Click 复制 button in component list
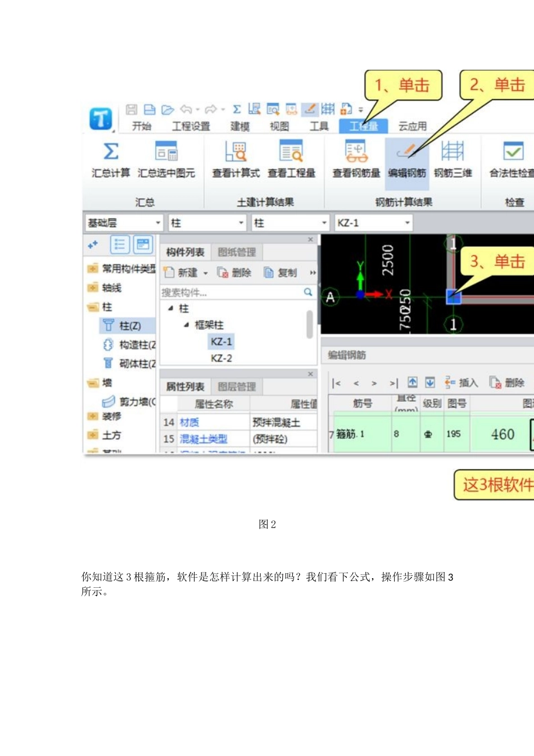The height and width of the screenshot is (756, 534). pyautogui.click(x=280, y=273)
